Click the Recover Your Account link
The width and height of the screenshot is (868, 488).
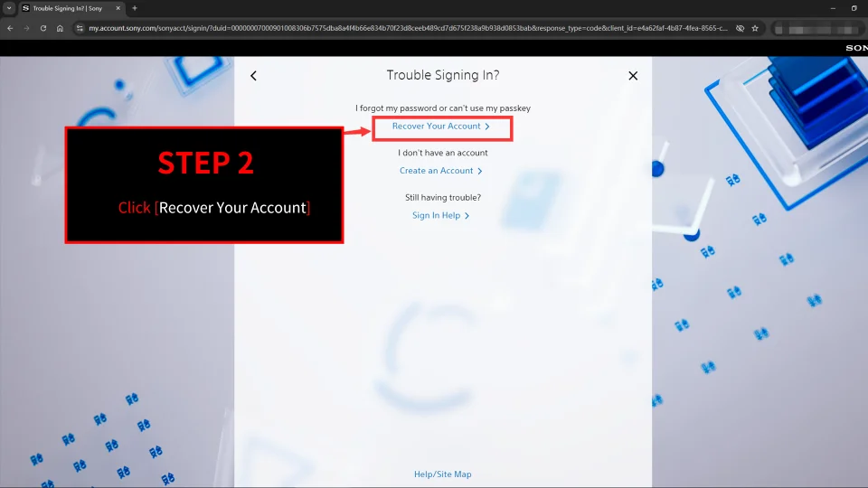440,127
